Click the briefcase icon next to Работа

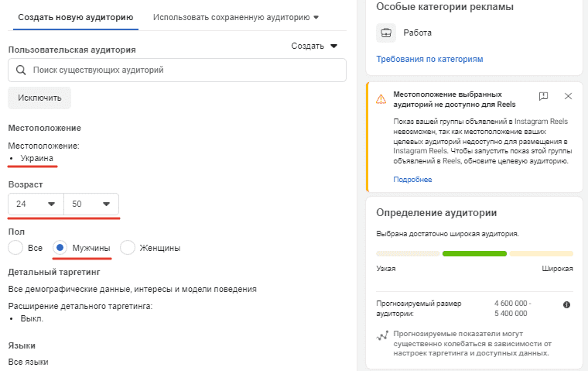coord(385,33)
